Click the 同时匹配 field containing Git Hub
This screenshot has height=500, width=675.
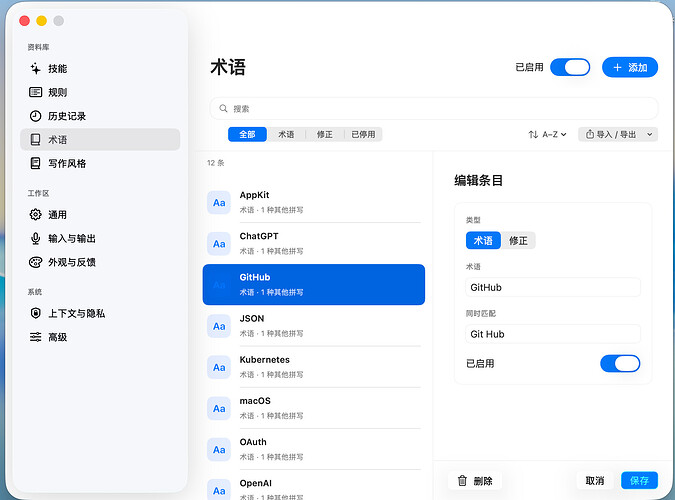[553, 334]
